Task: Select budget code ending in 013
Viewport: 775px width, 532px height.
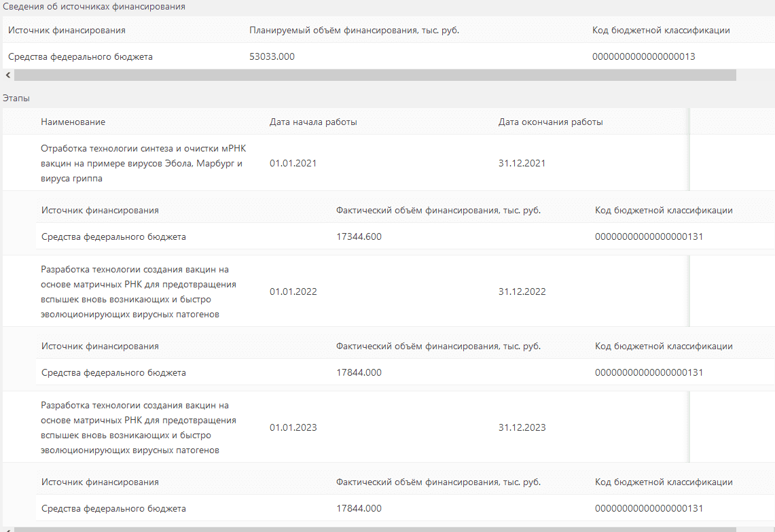Action: [x=643, y=57]
